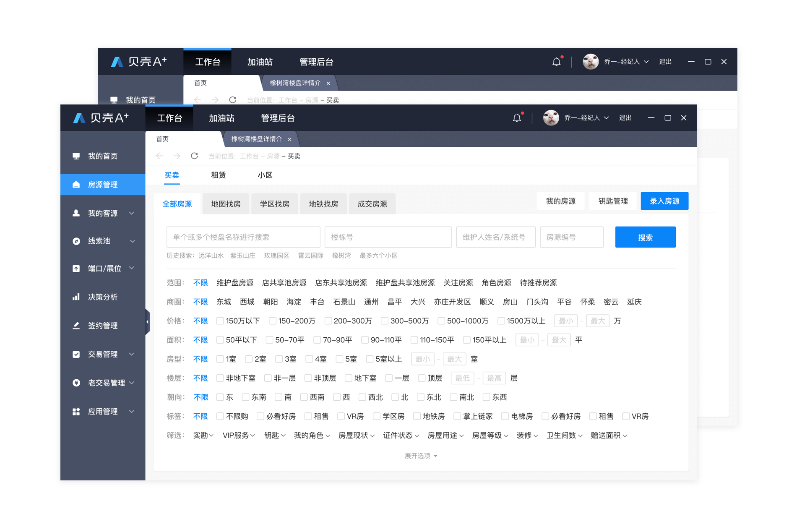The width and height of the screenshot is (802, 532).
Task: Click the 线索池 compass icon
Action: pos(76,241)
